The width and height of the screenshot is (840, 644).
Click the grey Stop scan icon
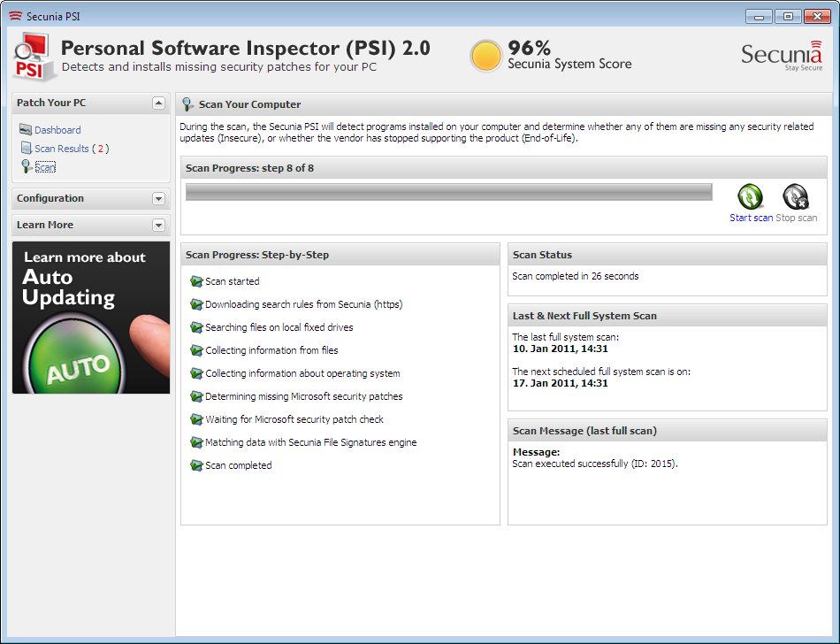coord(796,196)
